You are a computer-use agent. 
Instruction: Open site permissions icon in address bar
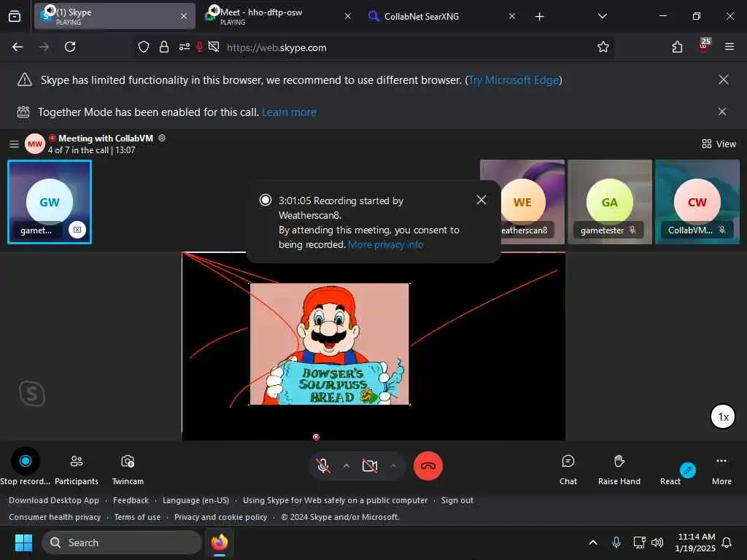[x=185, y=47]
